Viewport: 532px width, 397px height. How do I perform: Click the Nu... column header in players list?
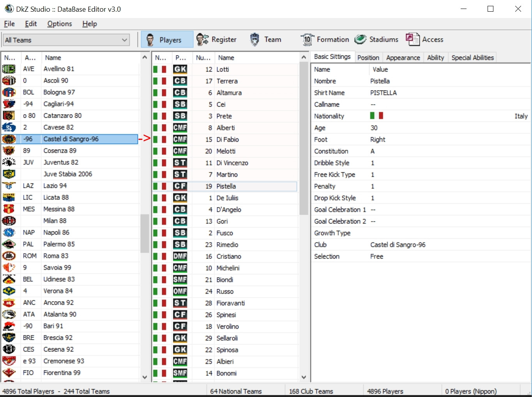pyautogui.click(x=203, y=58)
